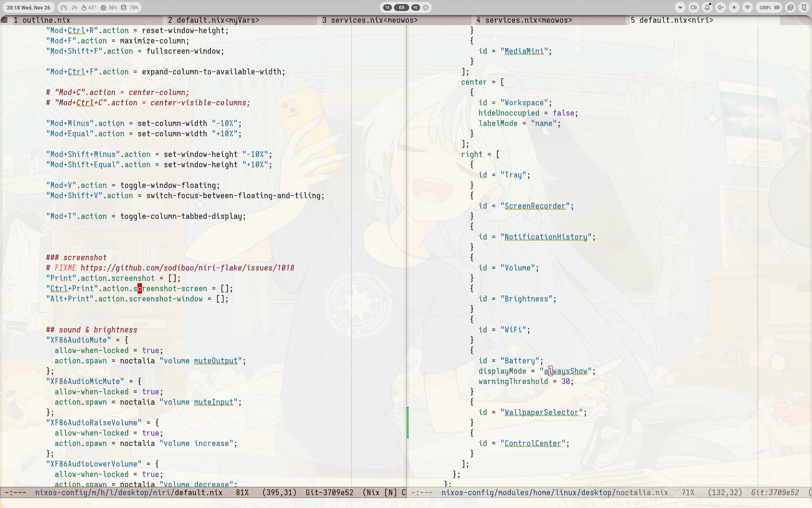This screenshot has width=812, height=508.
Task: Click the battery 100% indicator
Action: [769, 7]
